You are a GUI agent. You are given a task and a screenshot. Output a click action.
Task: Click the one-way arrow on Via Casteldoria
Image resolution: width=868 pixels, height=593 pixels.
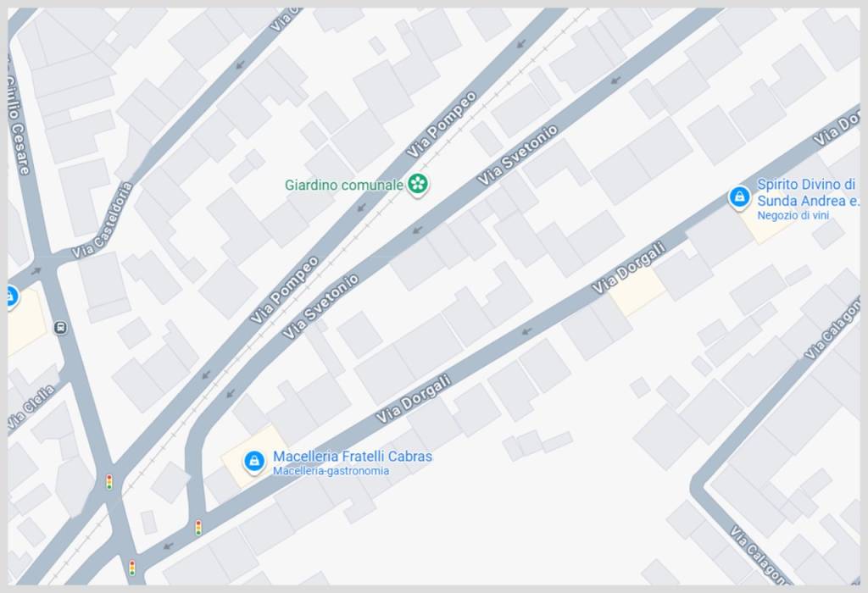coord(36,271)
